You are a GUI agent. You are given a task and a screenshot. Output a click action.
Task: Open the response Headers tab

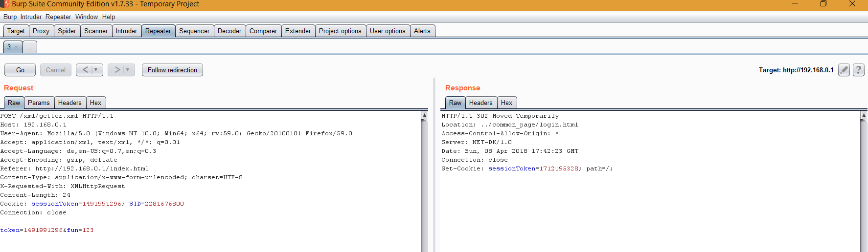[480, 103]
